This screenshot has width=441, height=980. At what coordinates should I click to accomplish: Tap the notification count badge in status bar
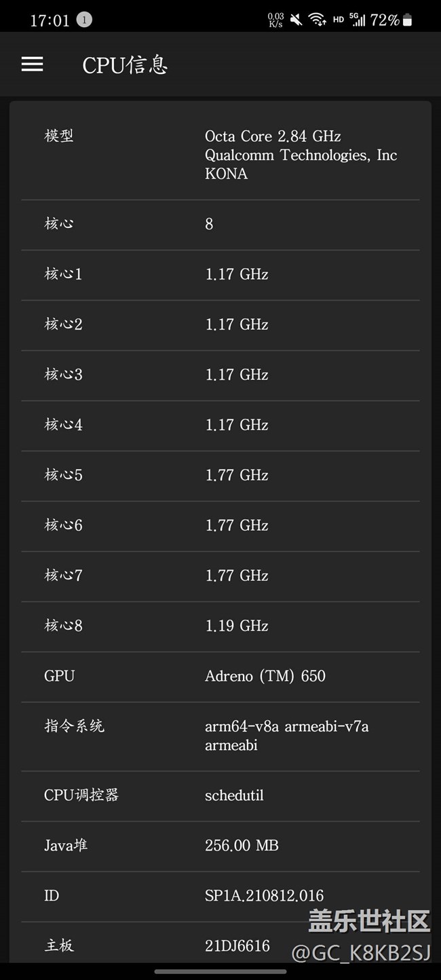(84, 20)
